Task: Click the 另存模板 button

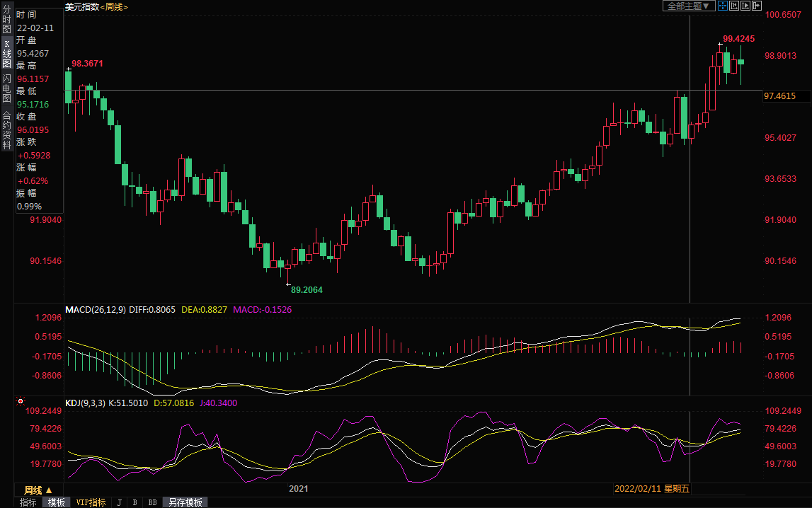Action: [x=185, y=502]
